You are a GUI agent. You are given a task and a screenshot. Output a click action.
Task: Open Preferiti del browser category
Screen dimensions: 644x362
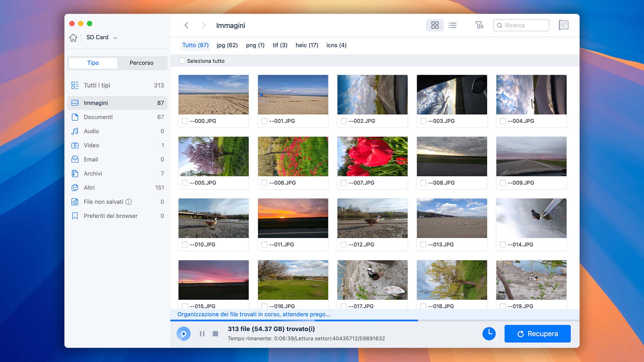[117, 216]
